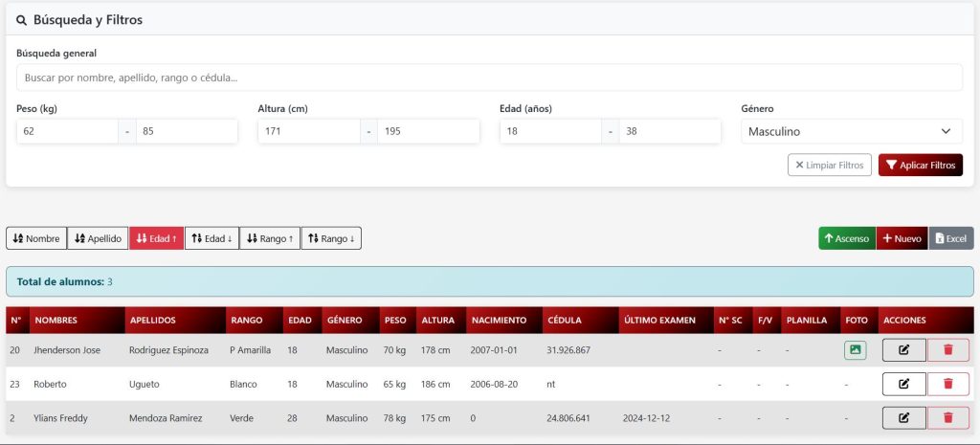980x445 pixels.
Task: Click the Limpiar Filtros button
Action: pos(829,166)
